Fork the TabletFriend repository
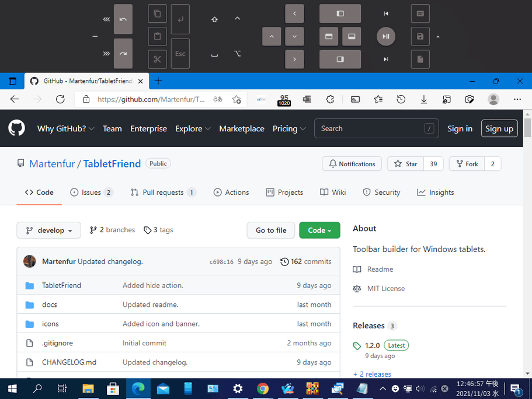The width and height of the screenshot is (532, 399). [467, 164]
